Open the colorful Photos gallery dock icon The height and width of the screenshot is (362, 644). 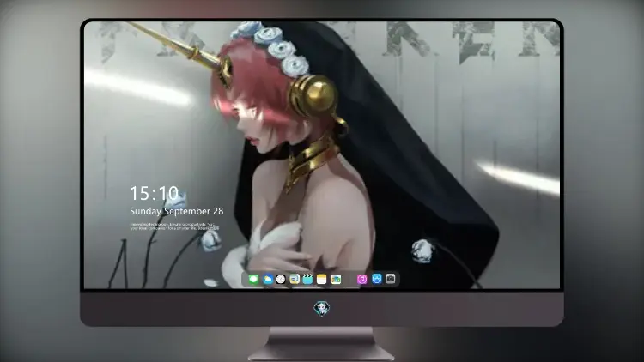click(x=336, y=279)
